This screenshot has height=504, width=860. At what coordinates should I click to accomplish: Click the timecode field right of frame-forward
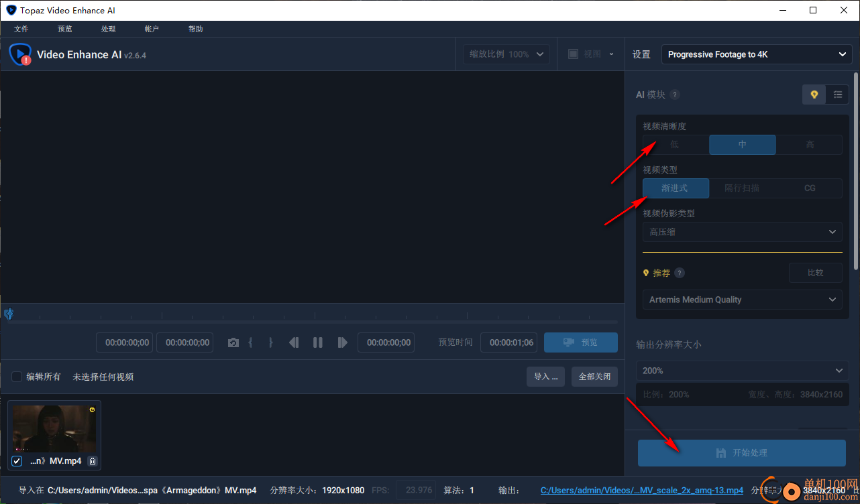click(386, 342)
